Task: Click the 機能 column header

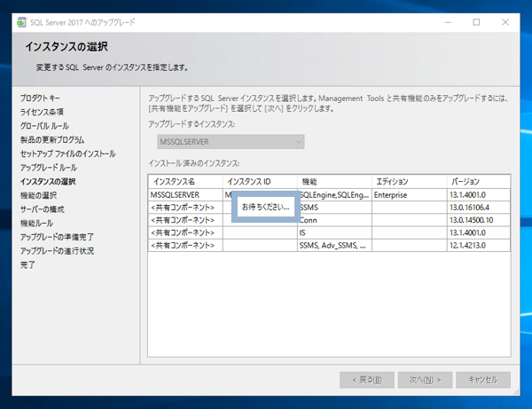Action: (334, 182)
